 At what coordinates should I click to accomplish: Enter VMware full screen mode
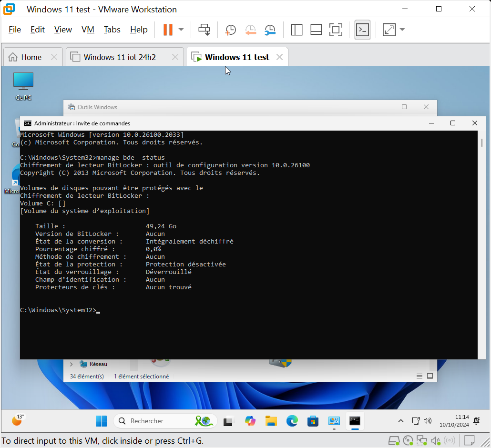point(336,30)
